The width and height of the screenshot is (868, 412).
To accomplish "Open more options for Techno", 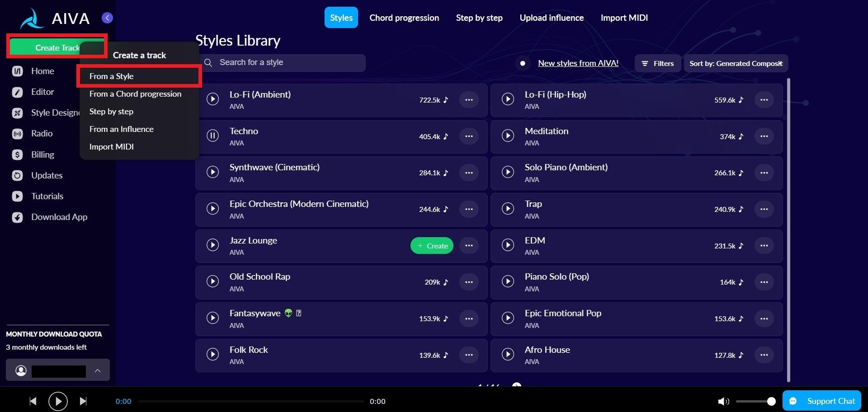I will (469, 136).
